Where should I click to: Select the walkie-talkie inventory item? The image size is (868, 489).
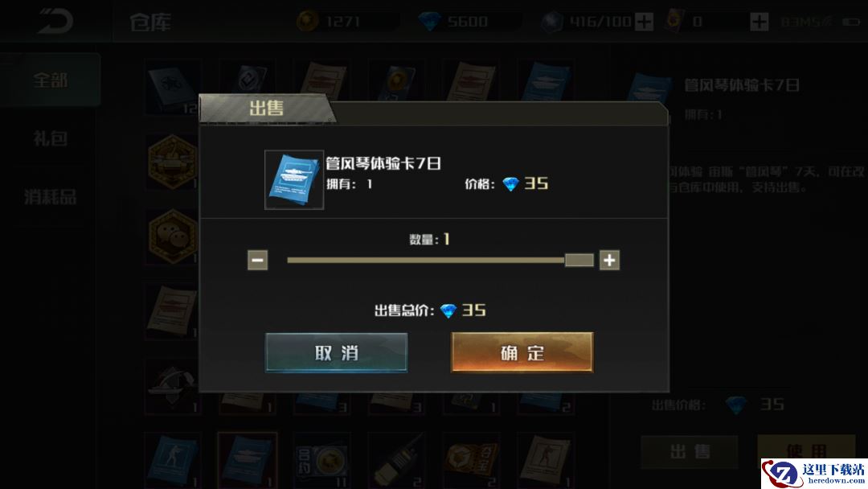tap(396, 461)
